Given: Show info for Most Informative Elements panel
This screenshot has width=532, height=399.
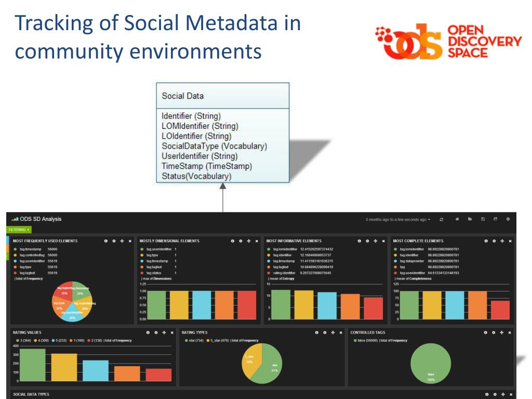Looking at the screenshot, I should (x=360, y=241).
